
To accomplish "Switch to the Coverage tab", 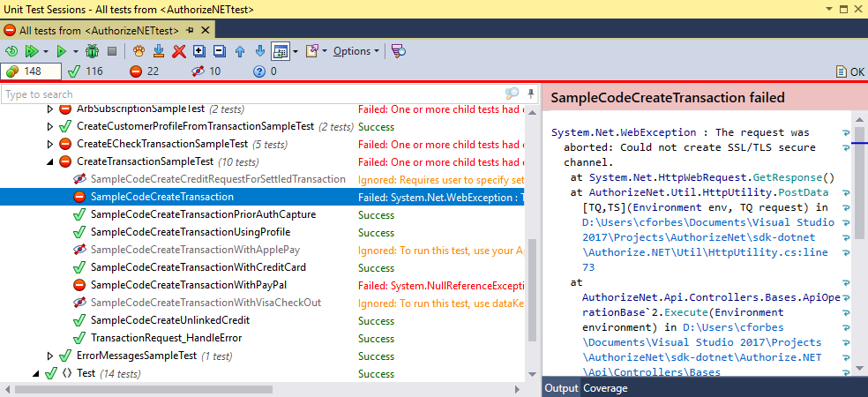I will coord(605,389).
